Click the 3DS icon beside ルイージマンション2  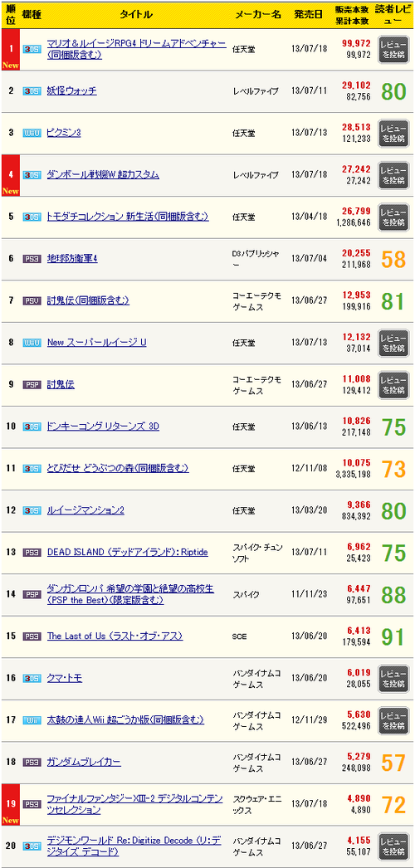(x=32, y=510)
